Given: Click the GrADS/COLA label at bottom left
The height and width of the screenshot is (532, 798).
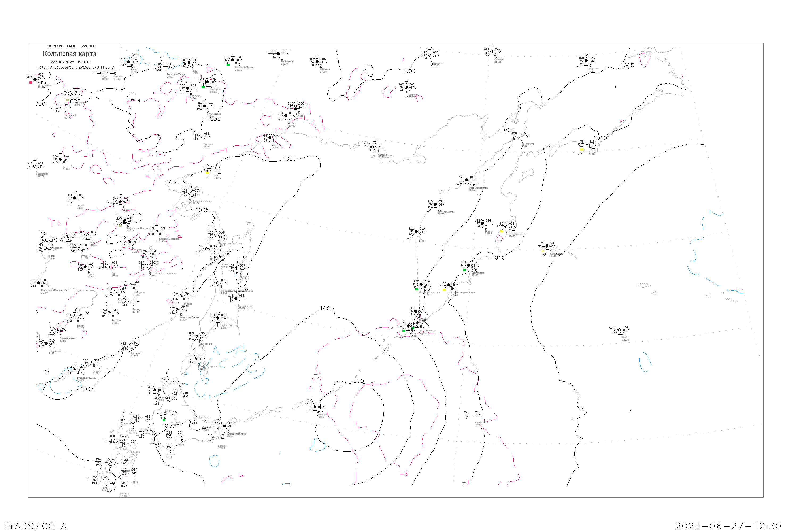Looking at the screenshot, I should point(35,526).
